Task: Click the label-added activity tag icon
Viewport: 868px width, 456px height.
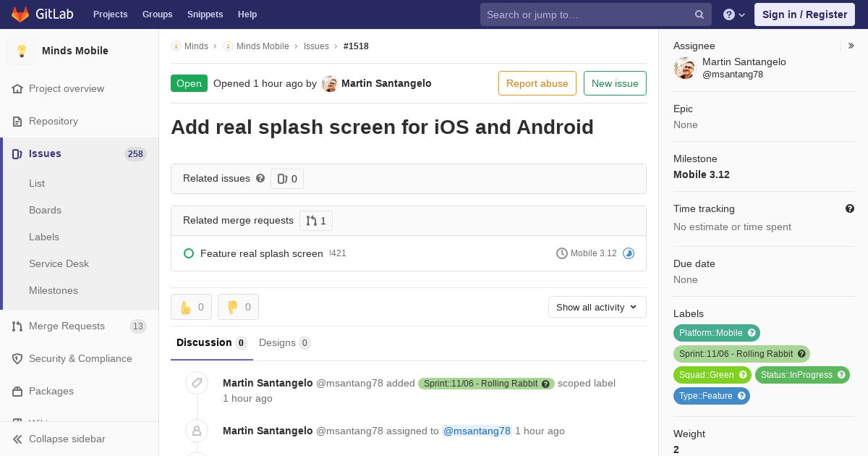Action: tap(197, 383)
